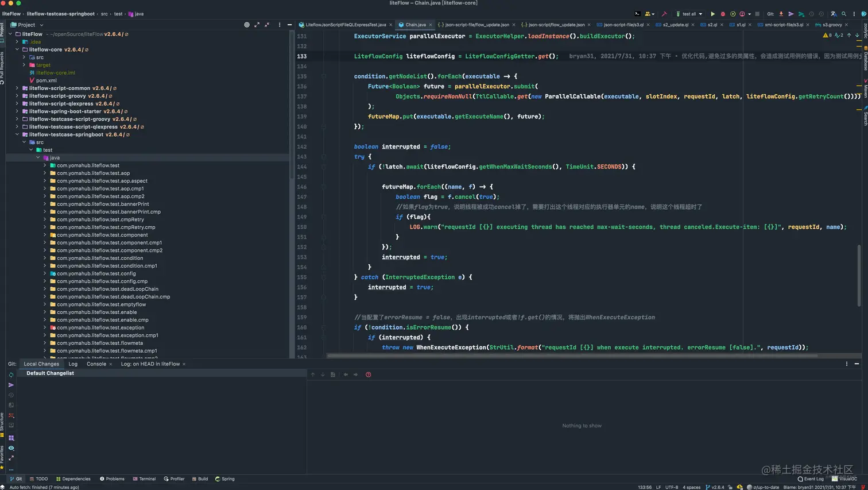Collapse the liteflow-testcase-springboot module
This screenshot has width=868, height=490.
(17, 134)
